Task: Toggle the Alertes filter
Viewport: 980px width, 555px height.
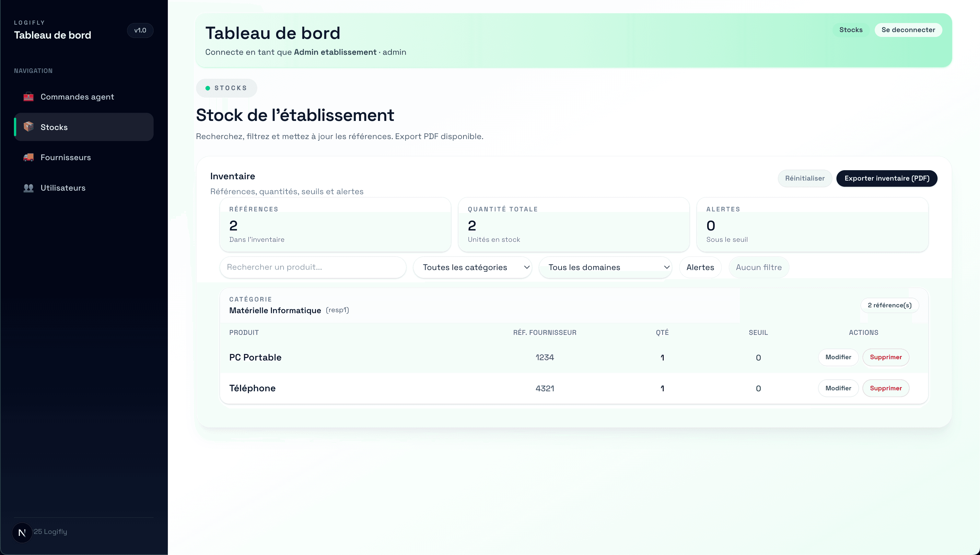Action: click(x=700, y=267)
